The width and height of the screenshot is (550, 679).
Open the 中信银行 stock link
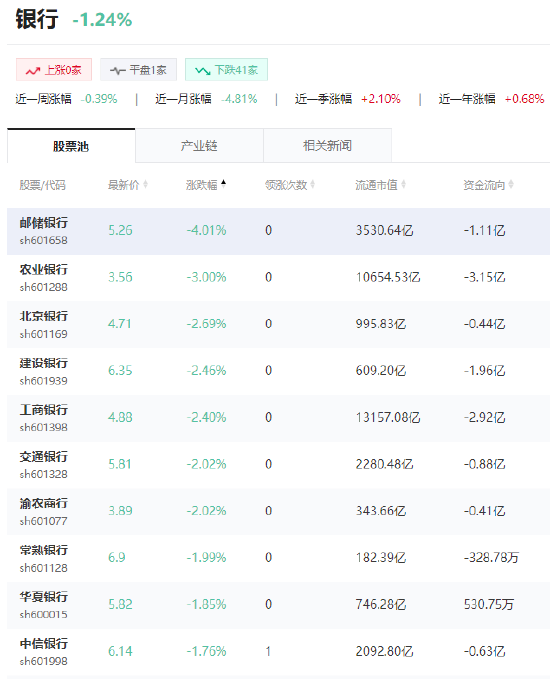(44, 644)
